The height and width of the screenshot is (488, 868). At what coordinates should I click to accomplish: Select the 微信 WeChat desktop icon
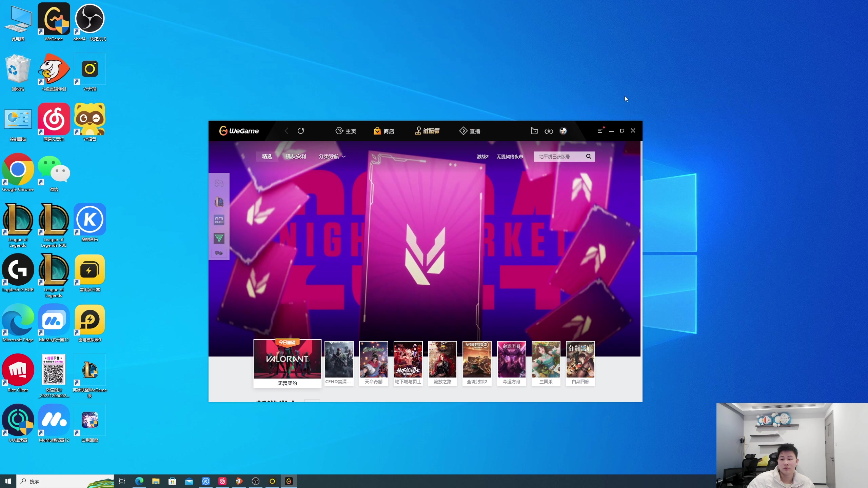[x=54, y=172]
